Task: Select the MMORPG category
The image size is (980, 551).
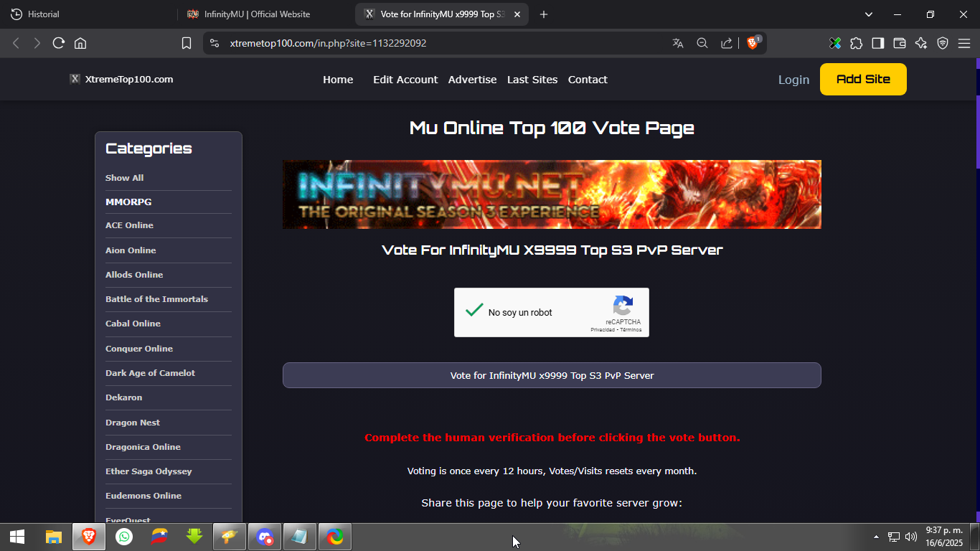Action: point(128,202)
